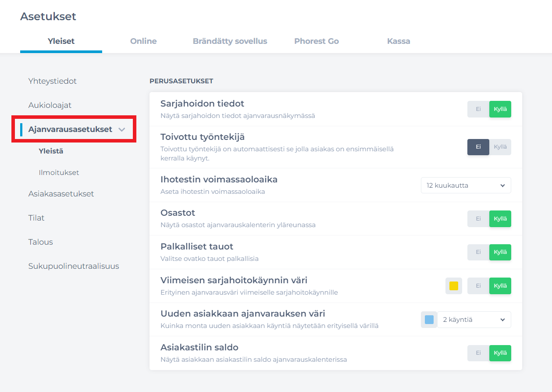Click the Ihotestin voimassaoloaika label
The height and width of the screenshot is (392, 552).
click(x=219, y=179)
